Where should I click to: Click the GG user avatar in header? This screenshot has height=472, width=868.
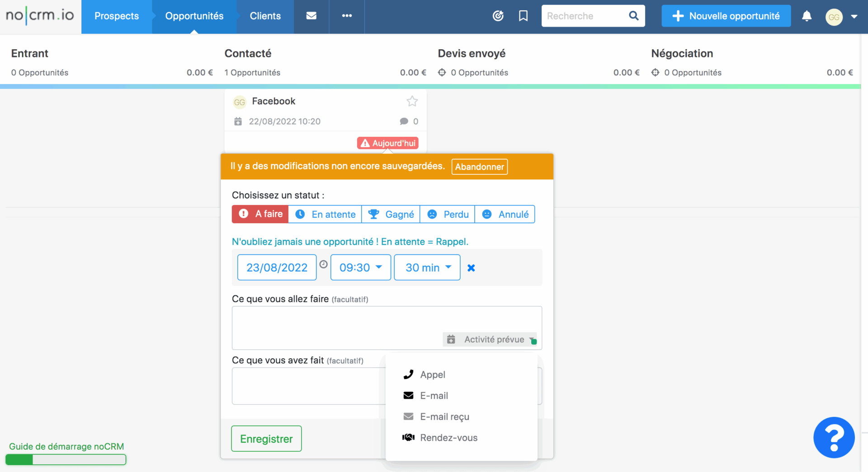(834, 17)
